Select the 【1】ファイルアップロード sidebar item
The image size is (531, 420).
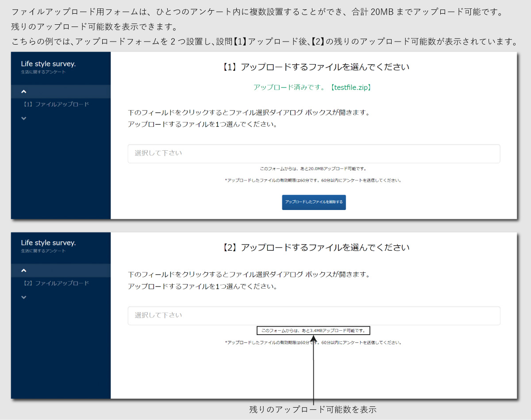55,104
